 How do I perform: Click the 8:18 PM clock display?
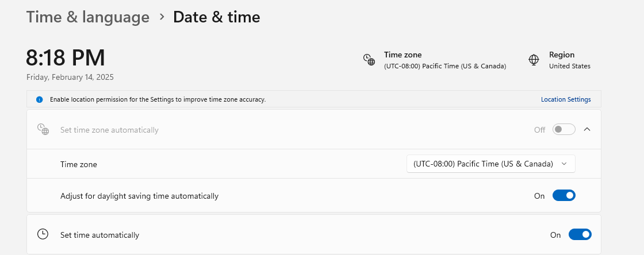click(66, 58)
